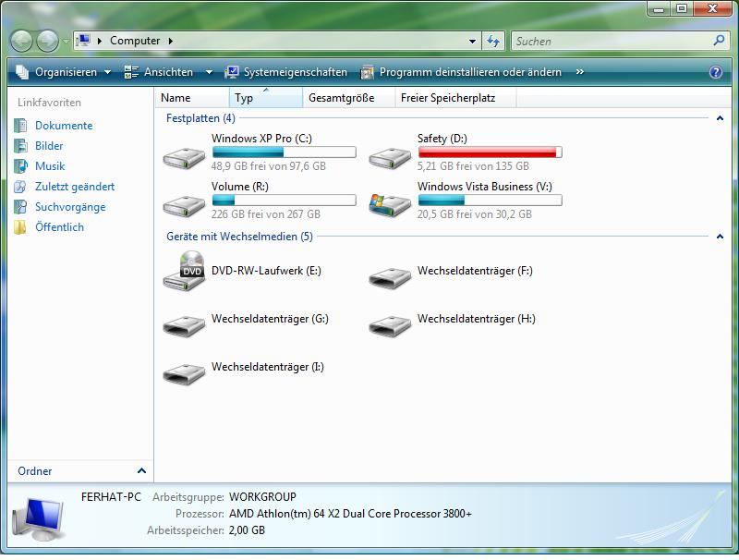
Task: Select Wechseldatenträger (H:) icon
Action: (x=390, y=326)
